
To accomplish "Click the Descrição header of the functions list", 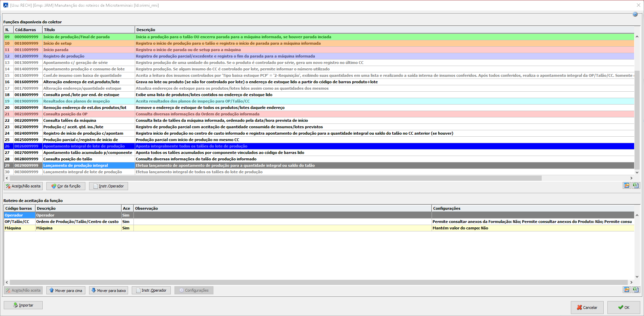I will [x=385, y=30].
